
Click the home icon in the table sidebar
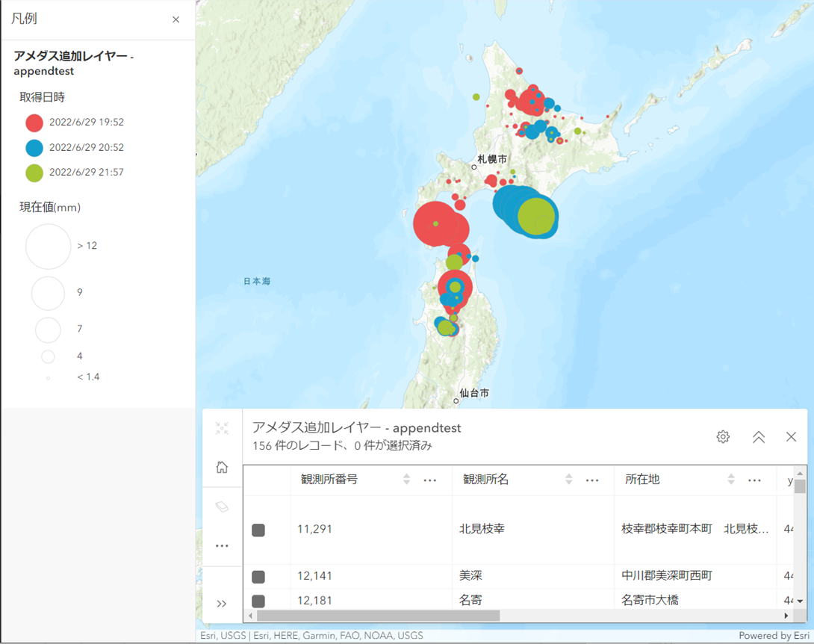pos(222,466)
